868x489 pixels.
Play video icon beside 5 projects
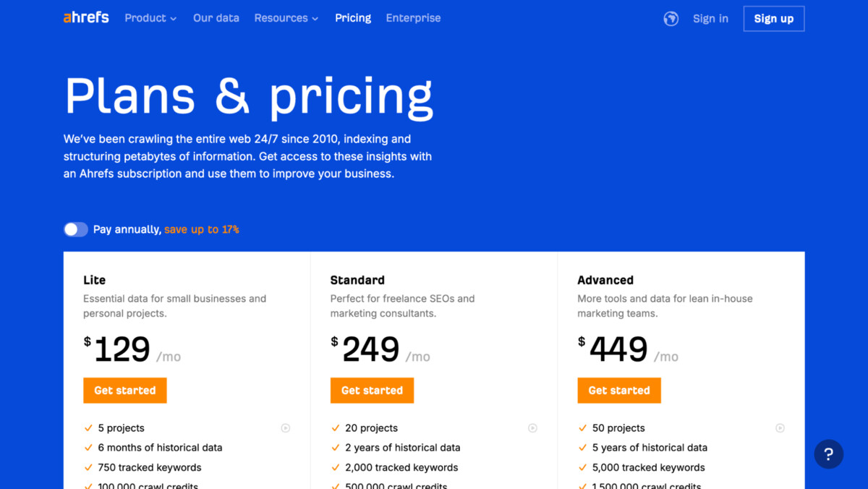(x=286, y=428)
